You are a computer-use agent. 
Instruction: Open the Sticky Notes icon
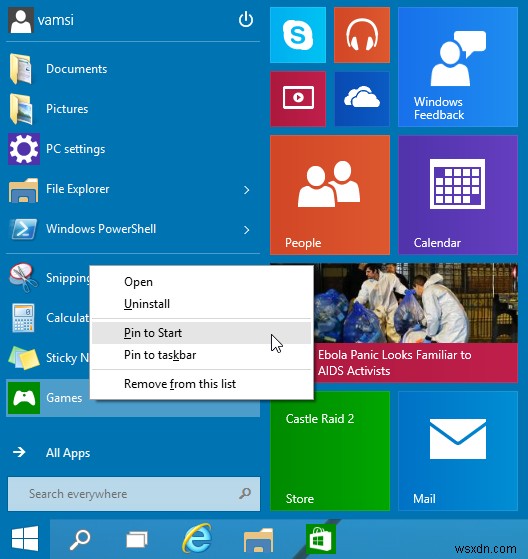point(24,358)
